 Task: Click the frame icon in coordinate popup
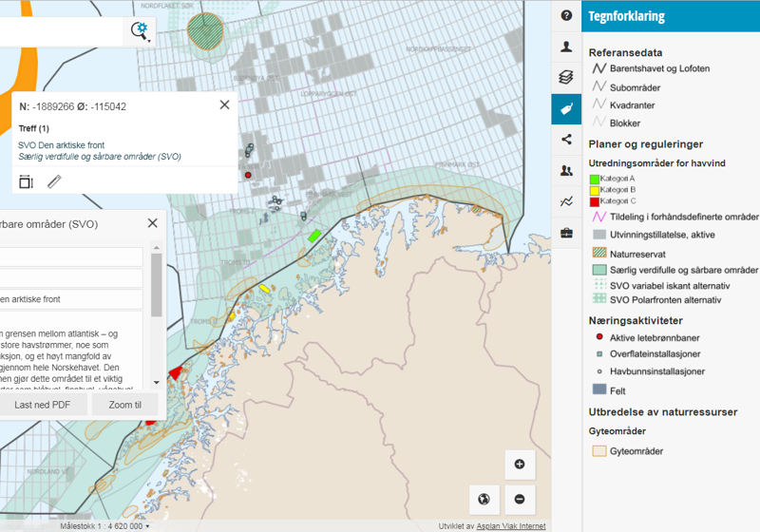(x=26, y=181)
